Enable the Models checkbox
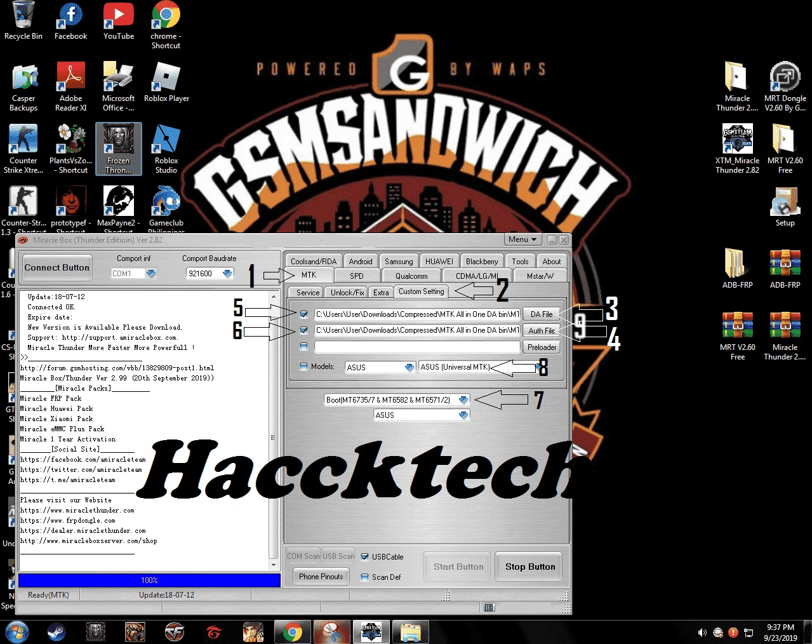The width and height of the screenshot is (812, 644). (x=303, y=366)
